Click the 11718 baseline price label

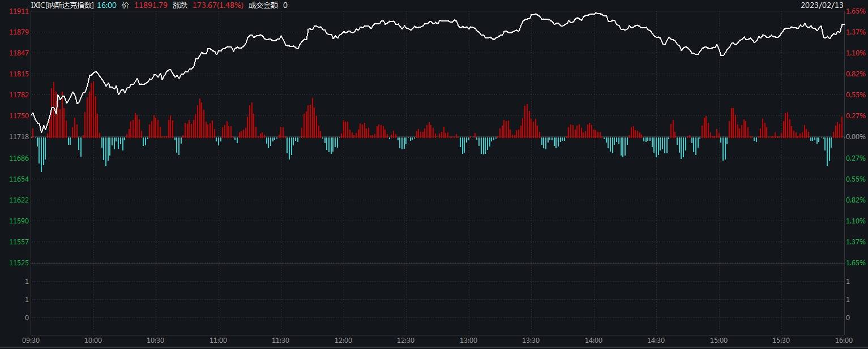[19, 137]
